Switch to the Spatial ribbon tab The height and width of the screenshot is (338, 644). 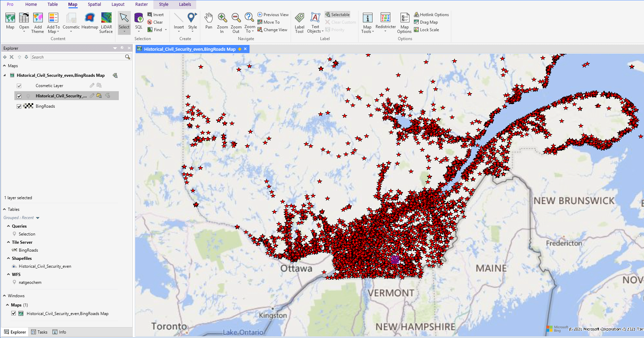pos(94,4)
